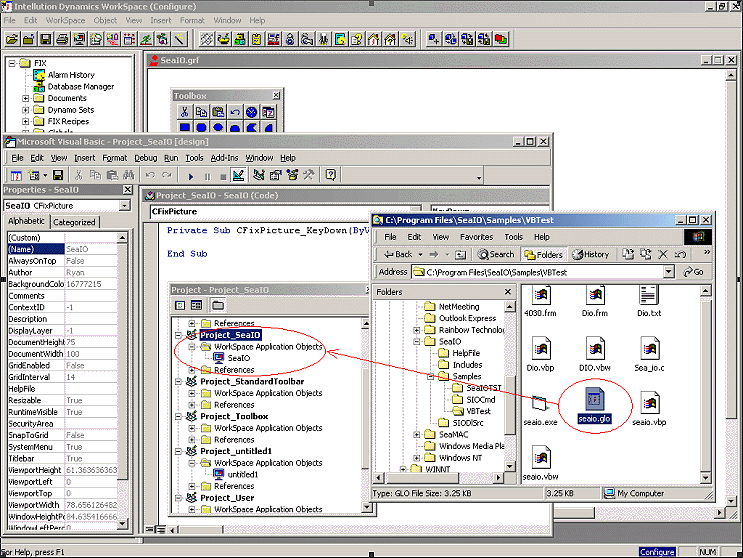Switch to the Alphabetic properties tab
This screenshot has width=743, height=558.
click(27, 221)
